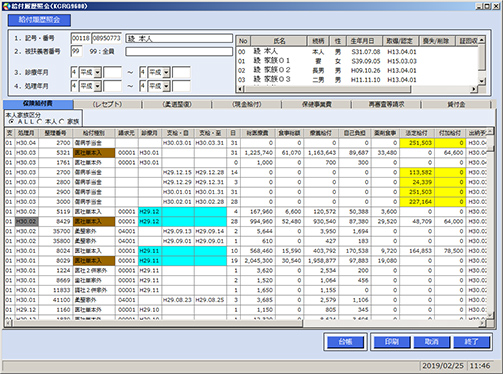Click the 164,853 法定給付 cell
The height and width of the screenshot is (374, 503).
(x=417, y=251)
